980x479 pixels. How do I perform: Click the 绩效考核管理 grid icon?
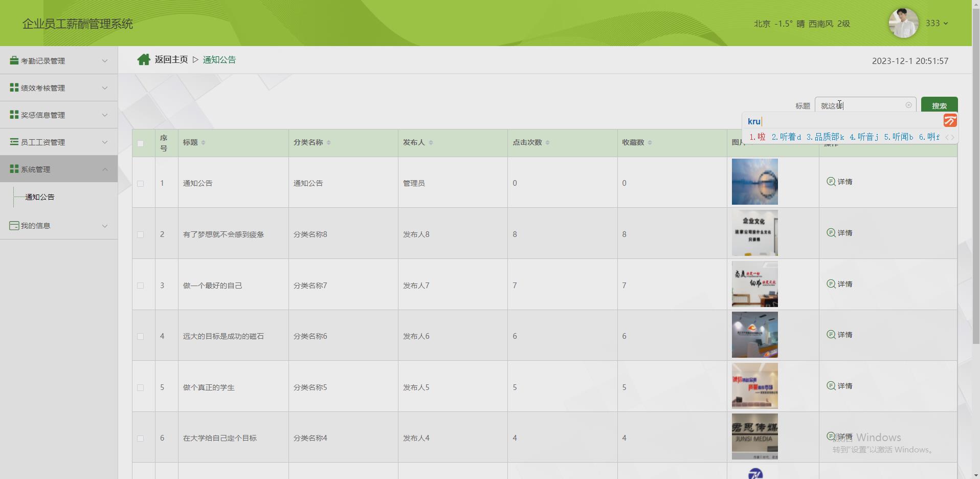click(14, 88)
